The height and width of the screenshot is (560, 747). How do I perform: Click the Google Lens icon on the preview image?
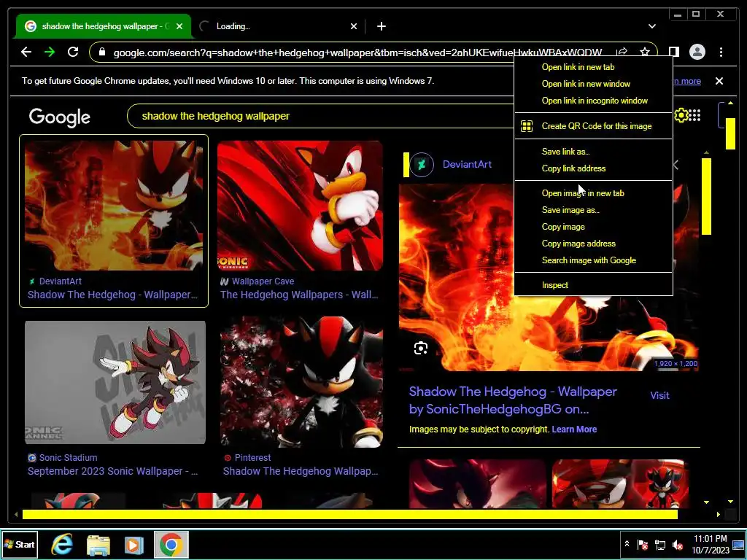[x=421, y=348]
